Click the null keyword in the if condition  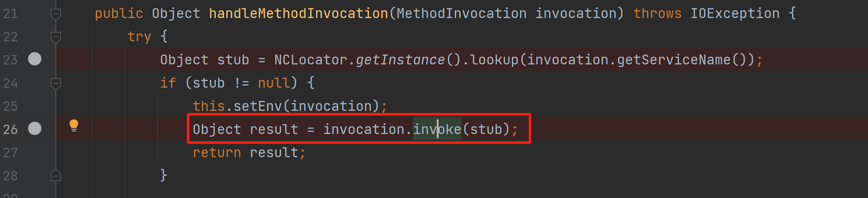[274, 83]
